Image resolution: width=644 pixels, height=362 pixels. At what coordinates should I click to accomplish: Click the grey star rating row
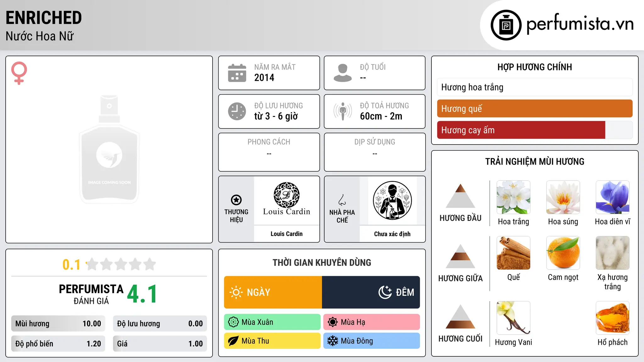coord(121,264)
